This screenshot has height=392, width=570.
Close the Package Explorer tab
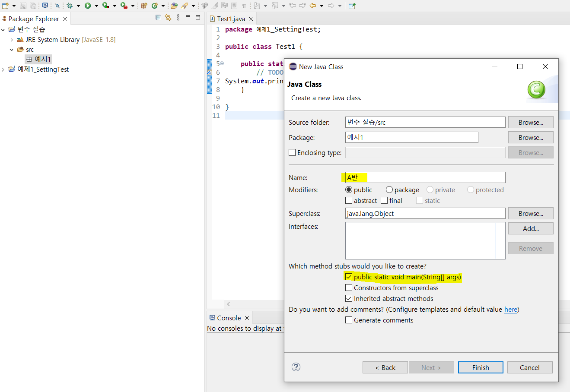click(65, 19)
